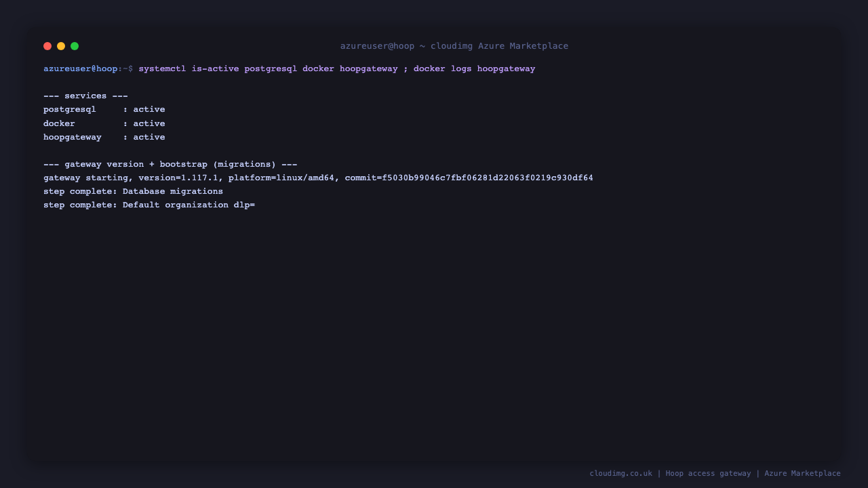Click the 'systemctl is-active postgresql docker hoopgateway' command
This screenshot has width=868, height=488.
click(x=269, y=69)
